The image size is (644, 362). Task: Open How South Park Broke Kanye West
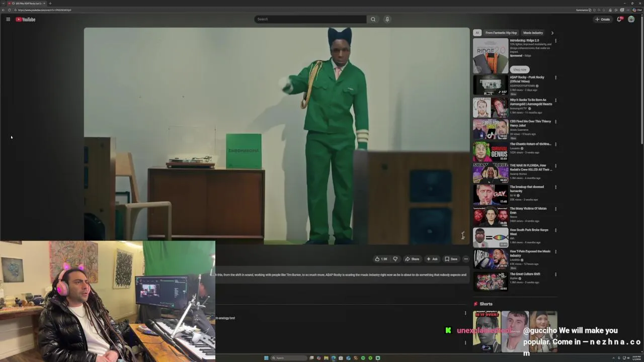491,237
